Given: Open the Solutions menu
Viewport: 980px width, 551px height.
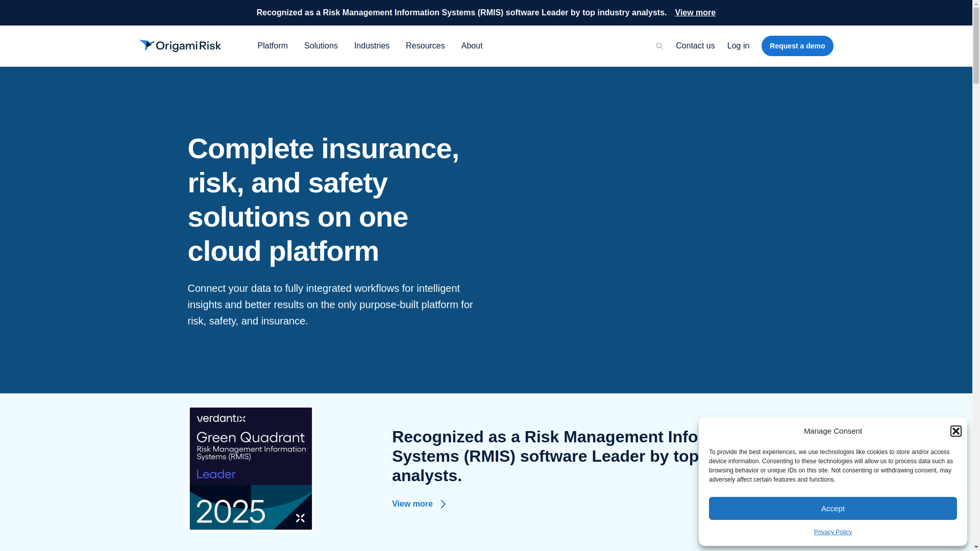Looking at the screenshot, I should (x=321, y=46).
